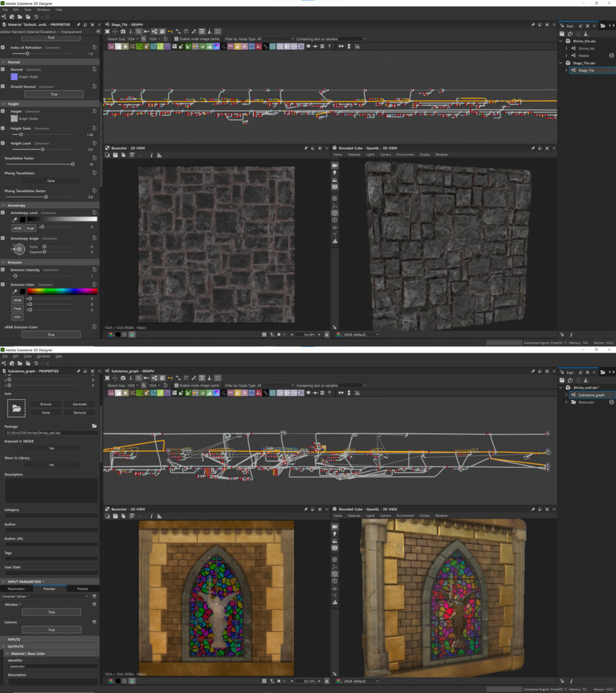
Task: Toggle Enable node image cache in Stage_Tile graph
Action: click(177, 39)
